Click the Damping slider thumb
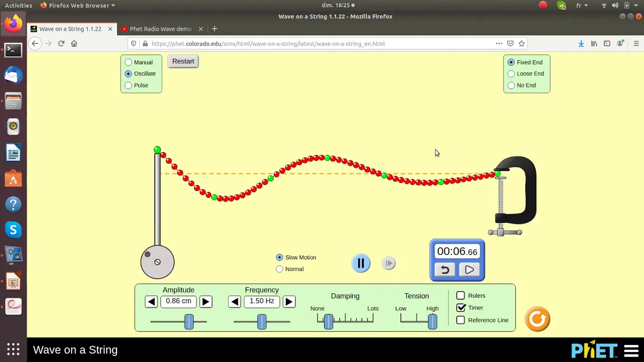The image size is (644, 362). (329, 322)
